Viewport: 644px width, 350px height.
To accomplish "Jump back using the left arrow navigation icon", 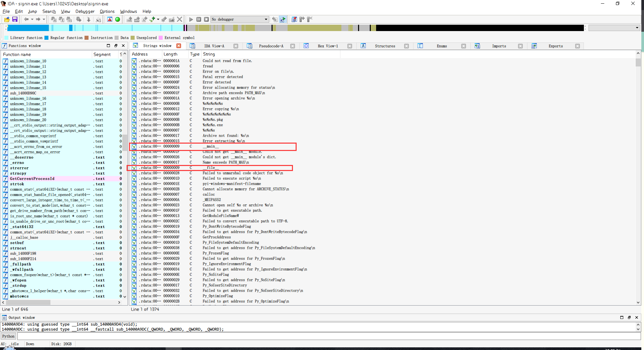I will coord(26,19).
